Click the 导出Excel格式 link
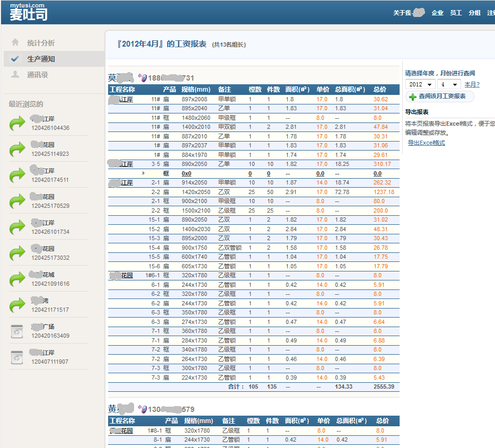The height and width of the screenshot is (448, 495). [x=426, y=143]
